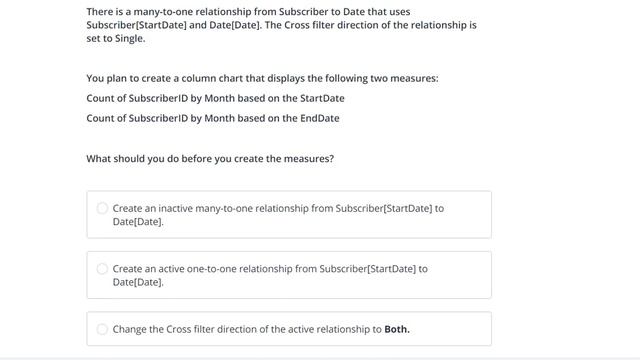Click the bold word 'Both.' in the answer

tap(397, 329)
